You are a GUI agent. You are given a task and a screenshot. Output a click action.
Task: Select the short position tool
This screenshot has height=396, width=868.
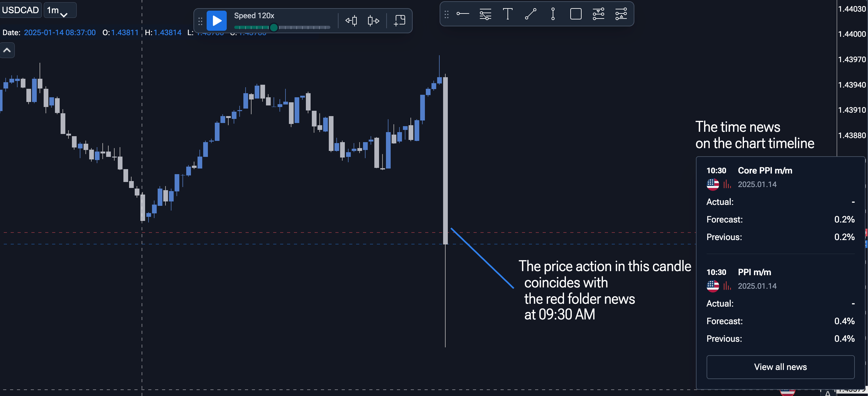pos(599,14)
